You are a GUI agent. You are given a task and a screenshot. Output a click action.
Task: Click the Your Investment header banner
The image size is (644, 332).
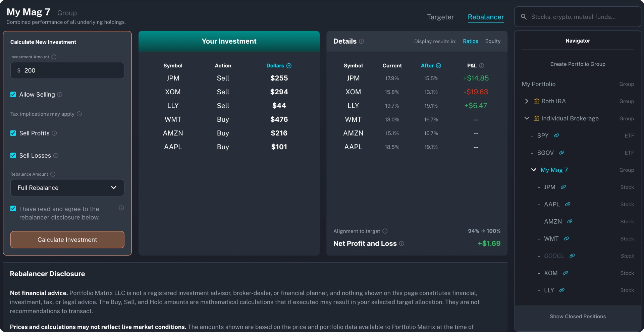[x=229, y=41]
